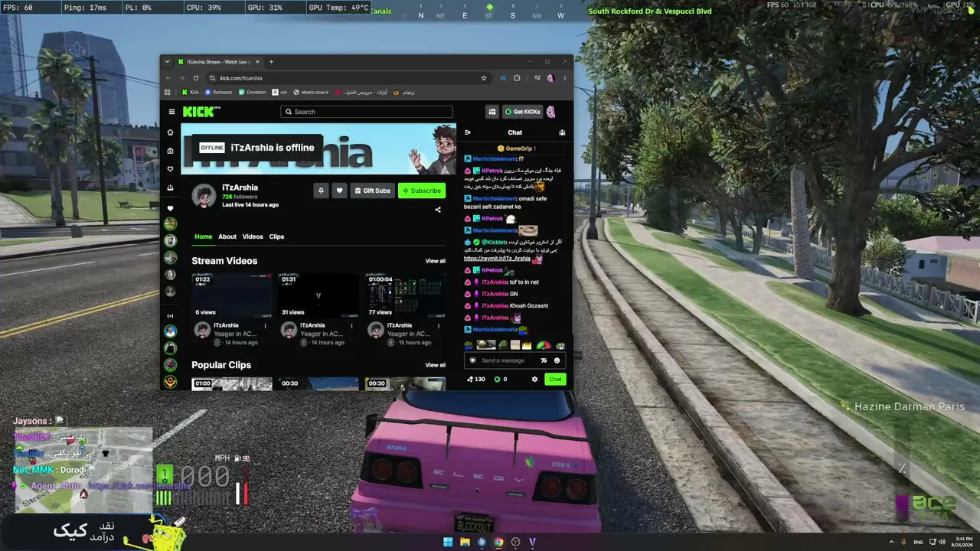View all Stream Videos
The width and height of the screenshot is (980, 551).
(436, 261)
